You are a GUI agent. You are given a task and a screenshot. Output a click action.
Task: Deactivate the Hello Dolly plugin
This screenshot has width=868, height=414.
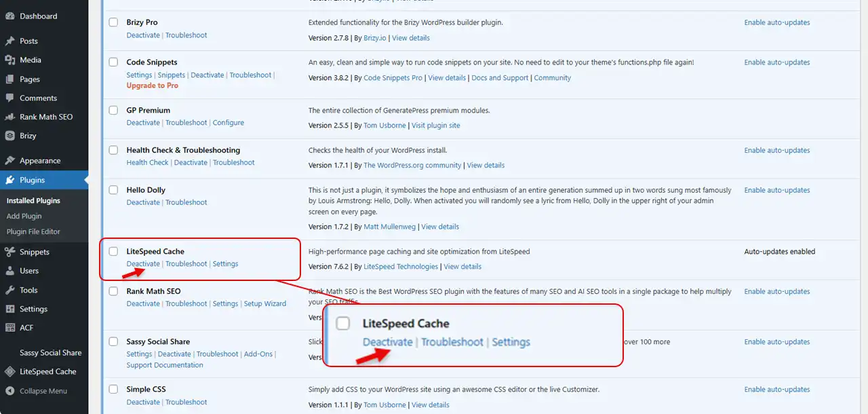143,202
